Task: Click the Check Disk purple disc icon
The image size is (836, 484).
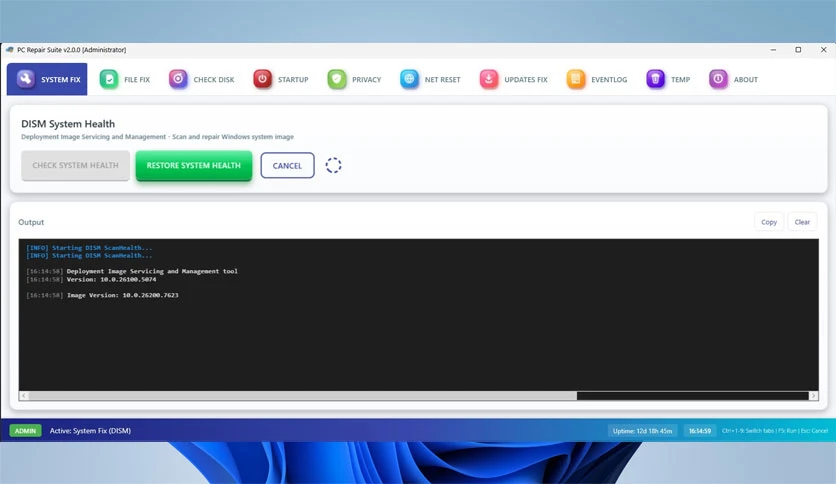Action: (x=178, y=79)
